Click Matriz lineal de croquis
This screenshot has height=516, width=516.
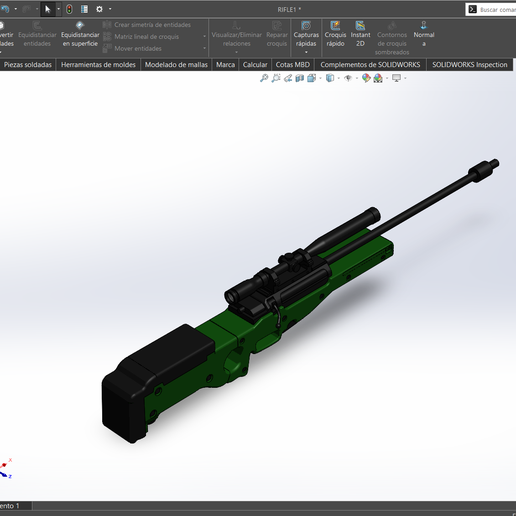(141, 37)
